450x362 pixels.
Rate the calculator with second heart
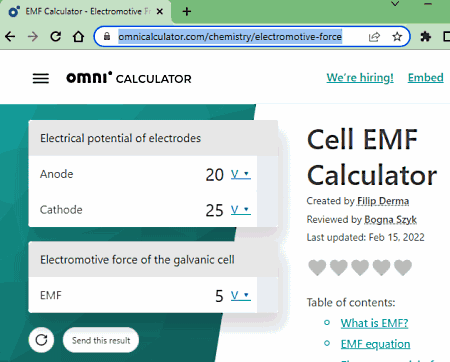coord(338,268)
